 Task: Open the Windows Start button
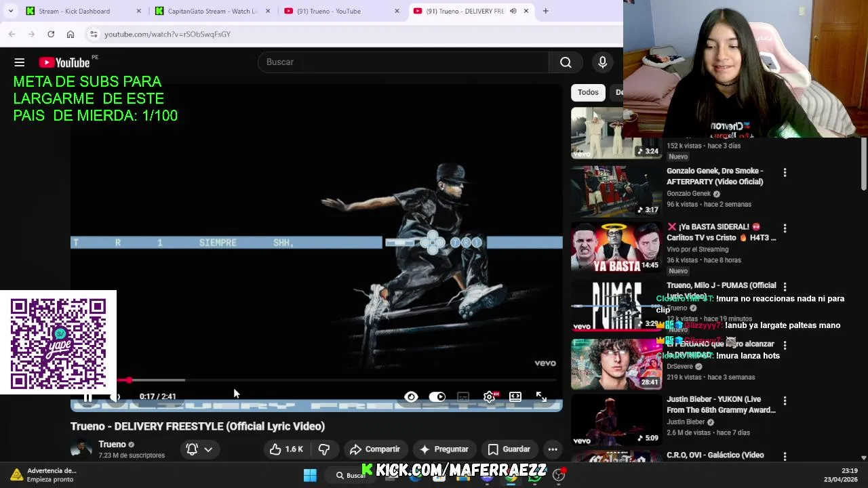(x=310, y=475)
